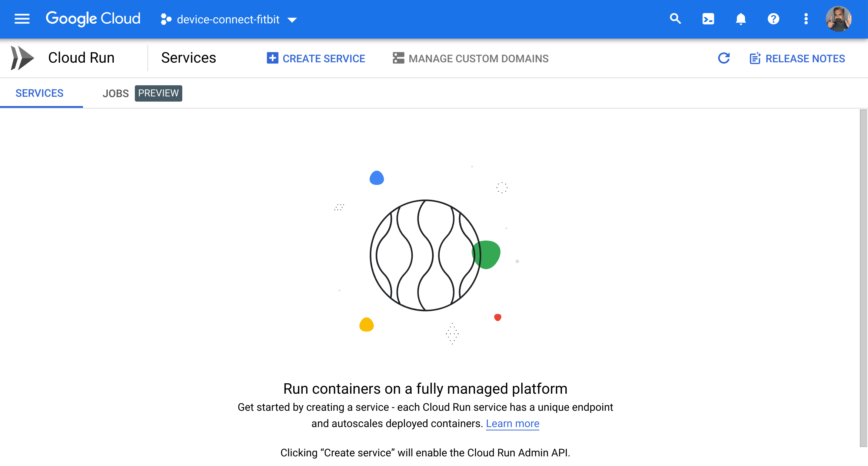Image resolution: width=868 pixels, height=466 pixels.
Task: Open the notifications bell
Action: pos(741,19)
